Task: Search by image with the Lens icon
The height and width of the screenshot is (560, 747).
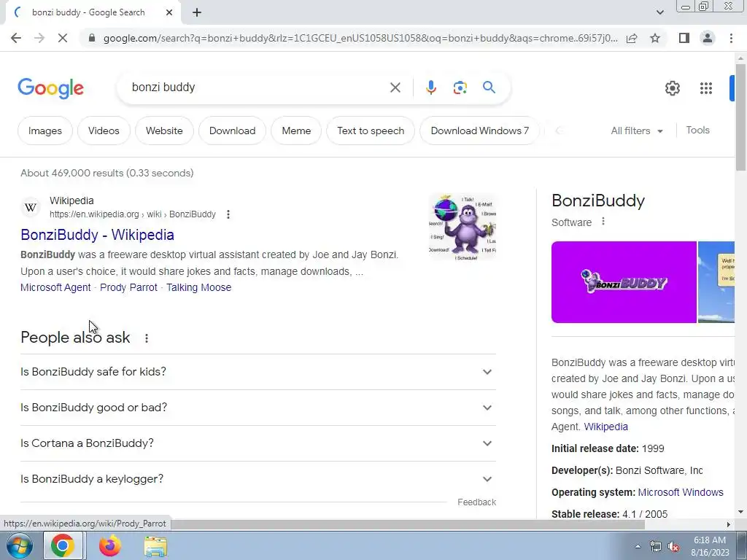Action: 460,87
